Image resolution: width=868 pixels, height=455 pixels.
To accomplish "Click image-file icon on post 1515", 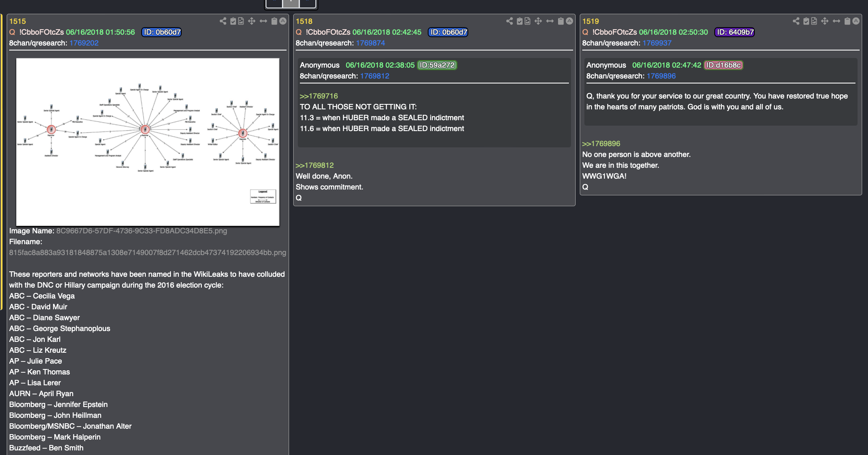I will coord(241,21).
